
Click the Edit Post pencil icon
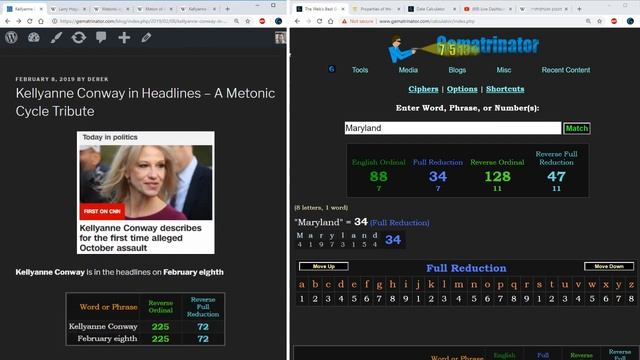146,38
